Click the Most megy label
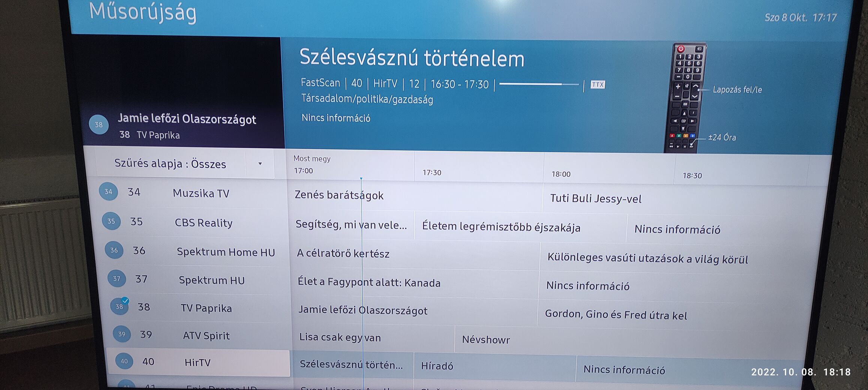868x390 pixels. (x=312, y=159)
